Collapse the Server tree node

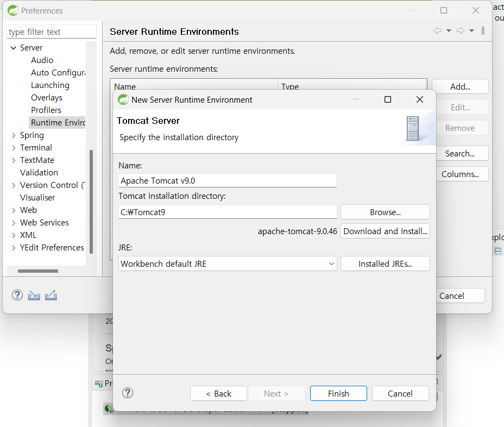tap(14, 48)
